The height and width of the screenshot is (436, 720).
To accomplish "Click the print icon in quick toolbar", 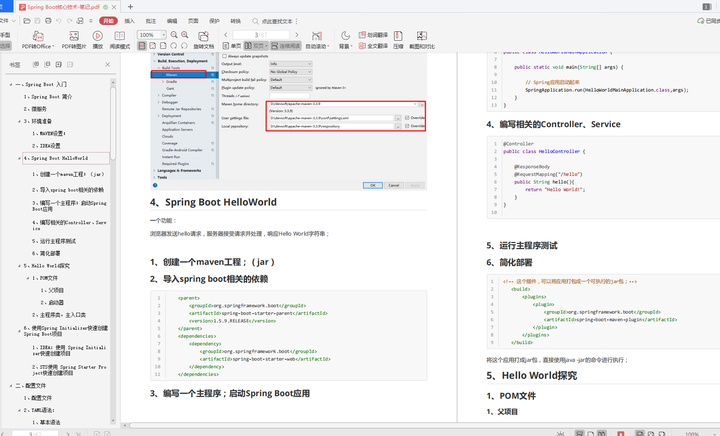I will click(48, 21).
